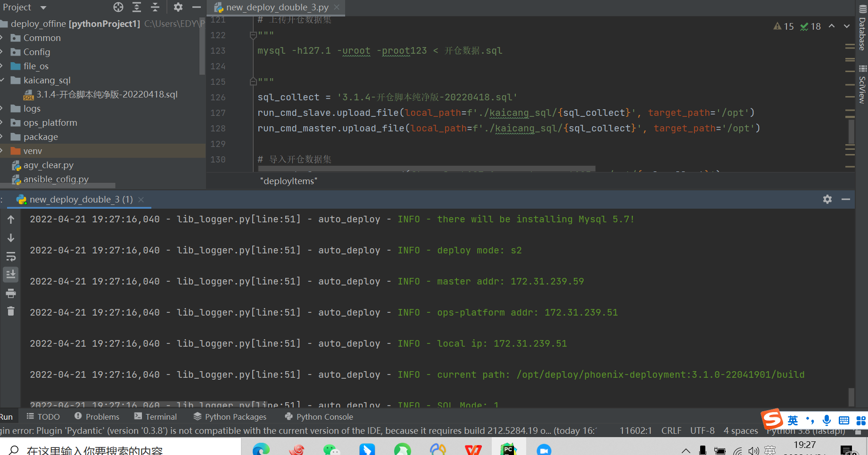Click Windows taskbar search input field

tap(122, 450)
